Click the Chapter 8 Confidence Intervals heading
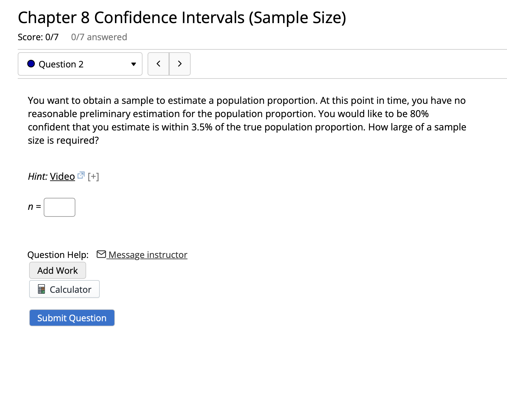The height and width of the screenshot is (420, 507). tap(182, 17)
